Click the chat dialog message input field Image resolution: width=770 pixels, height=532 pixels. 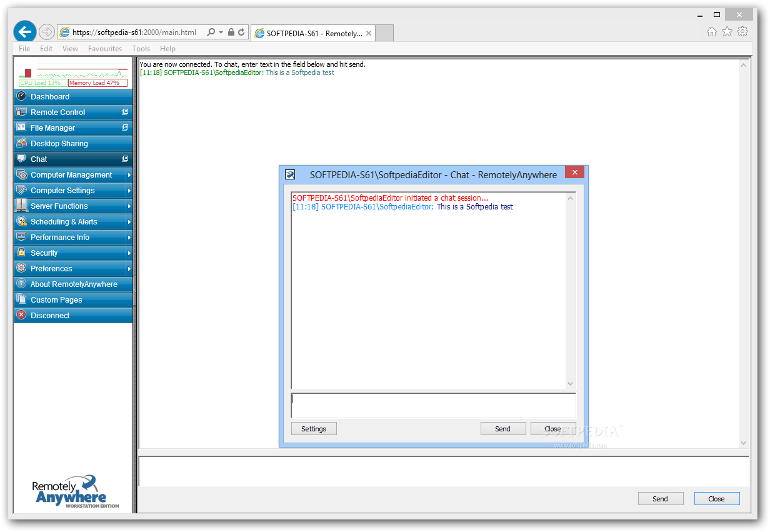433,405
